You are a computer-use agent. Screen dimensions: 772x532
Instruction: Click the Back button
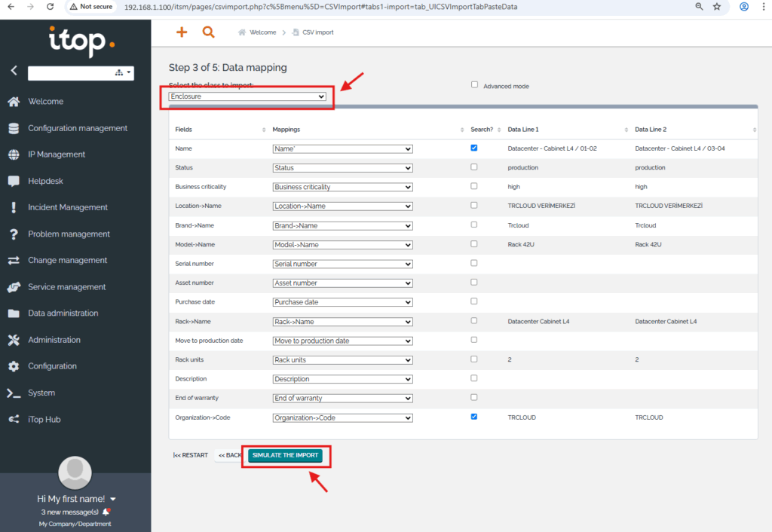coord(229,456)
